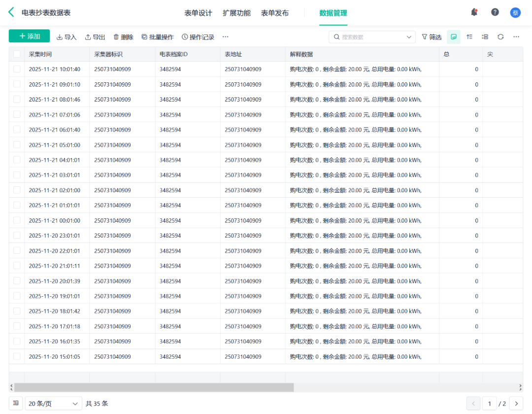
Task: Select the checkbox for 2025-11-21 06:01:40
Action: 17,130
